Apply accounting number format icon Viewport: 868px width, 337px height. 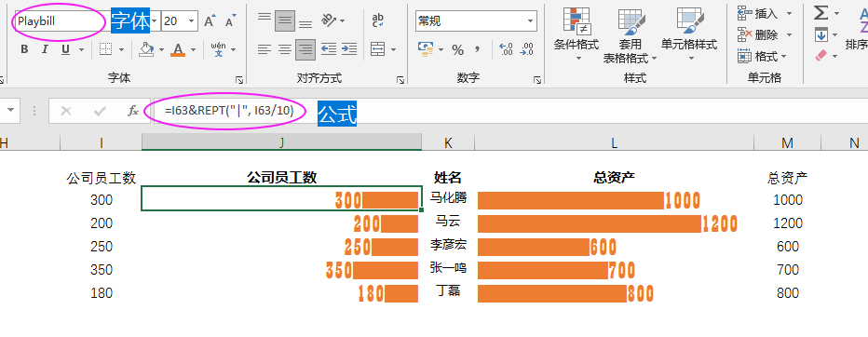coord(426,49)
